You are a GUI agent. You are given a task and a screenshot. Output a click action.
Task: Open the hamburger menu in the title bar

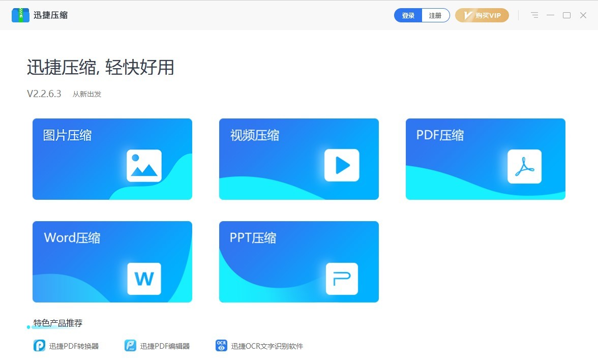[x=534, y=15]
